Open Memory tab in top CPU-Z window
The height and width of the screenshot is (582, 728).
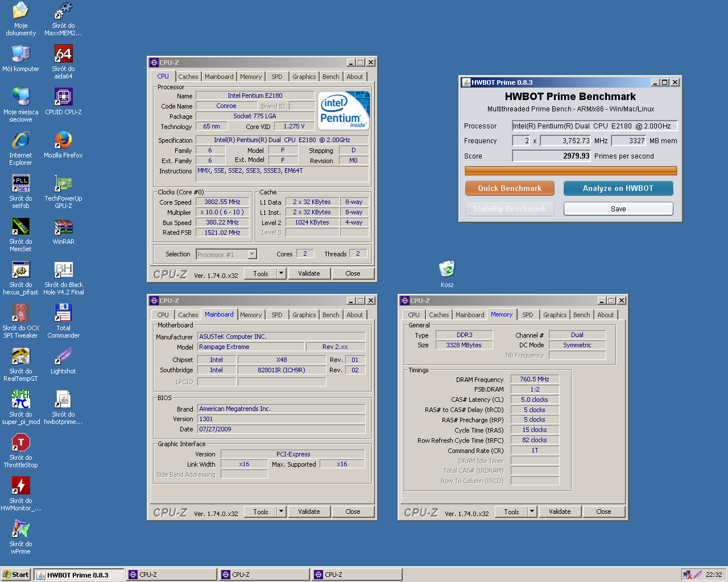251,77
